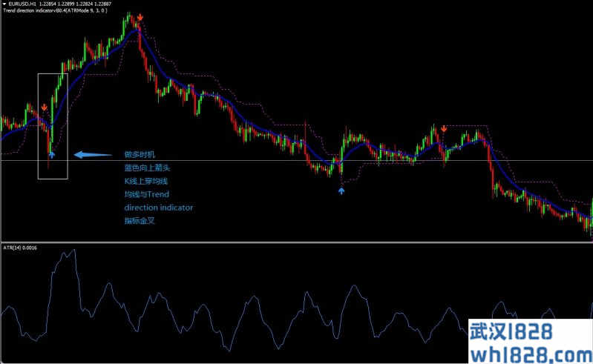This screenshot has width=593, height=364.
Task: Click the OHLC price values in the header
Action: [x=75, y=4]
